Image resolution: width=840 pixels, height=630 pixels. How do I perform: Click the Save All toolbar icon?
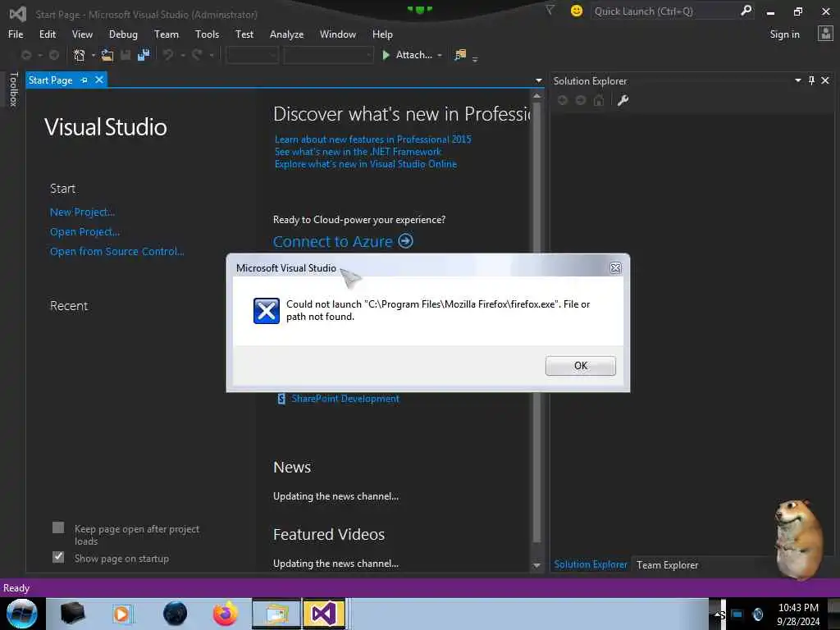[x=144, y=55]
